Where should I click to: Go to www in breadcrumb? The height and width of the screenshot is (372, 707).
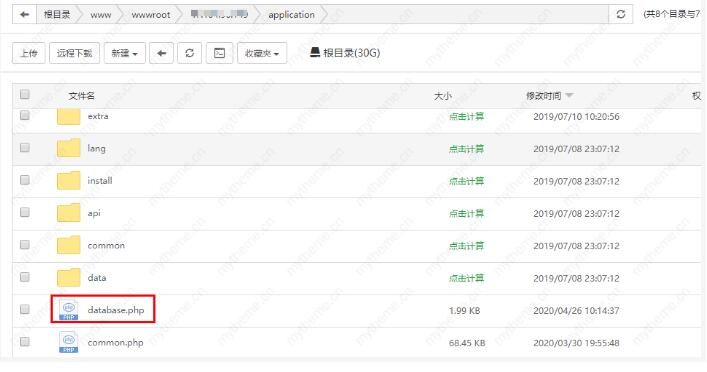coord(101,15)
